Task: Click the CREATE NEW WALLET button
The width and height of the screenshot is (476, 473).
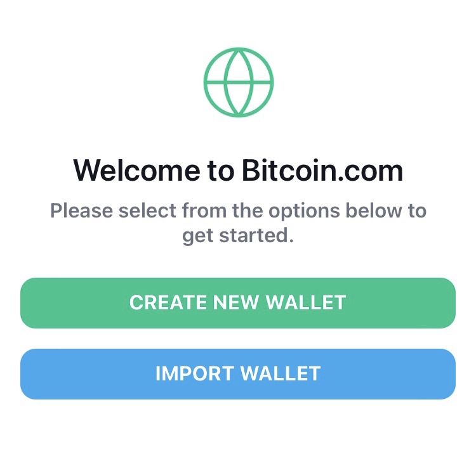Action: tap(238, 302)
